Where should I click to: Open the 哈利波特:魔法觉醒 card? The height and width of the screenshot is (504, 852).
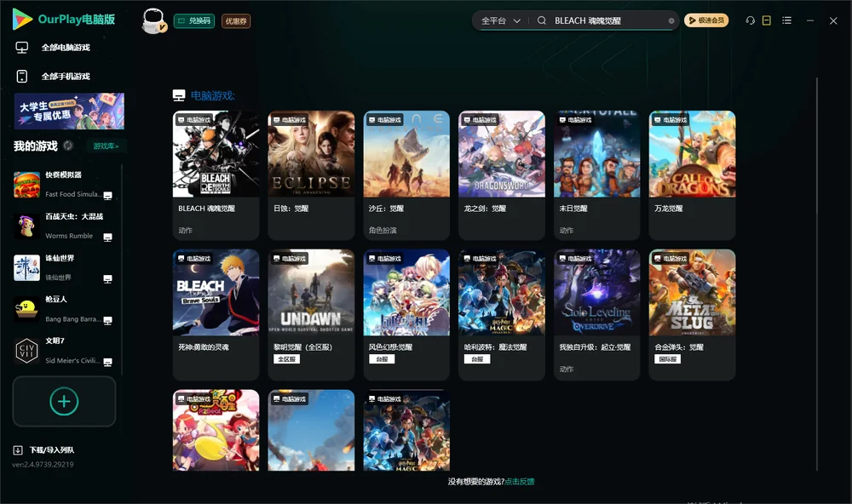click(502, 314)
